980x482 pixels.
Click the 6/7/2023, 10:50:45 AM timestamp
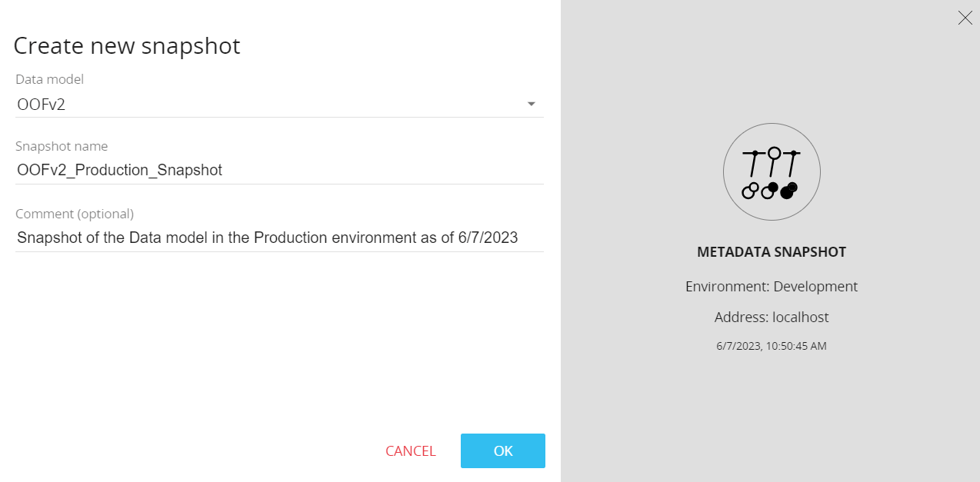click(771, 346)
